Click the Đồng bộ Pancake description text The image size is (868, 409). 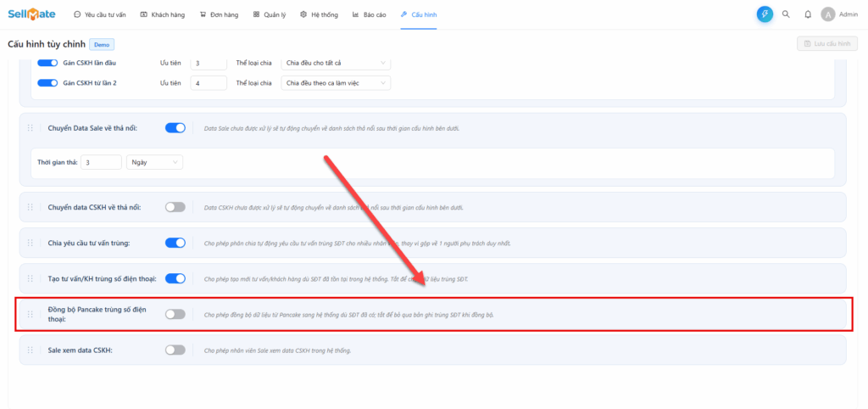pyautogui.click(x=348, y=314)
